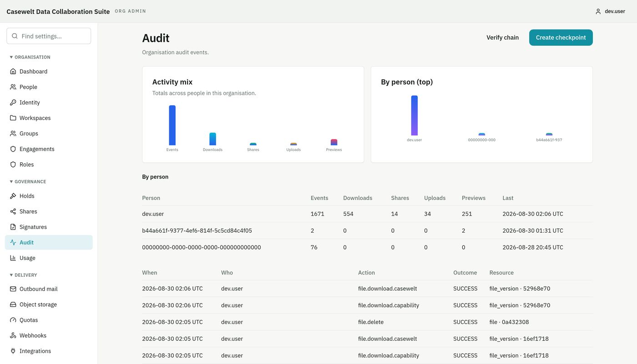Click the Resource column header
Screen dimensions: 637x364
pyautogui.click(x=501, y=273)
